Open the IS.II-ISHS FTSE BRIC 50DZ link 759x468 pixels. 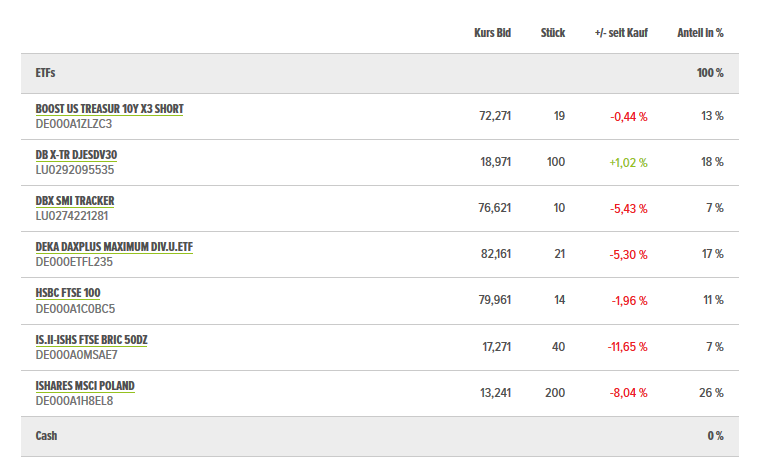[x=91, y=339]
